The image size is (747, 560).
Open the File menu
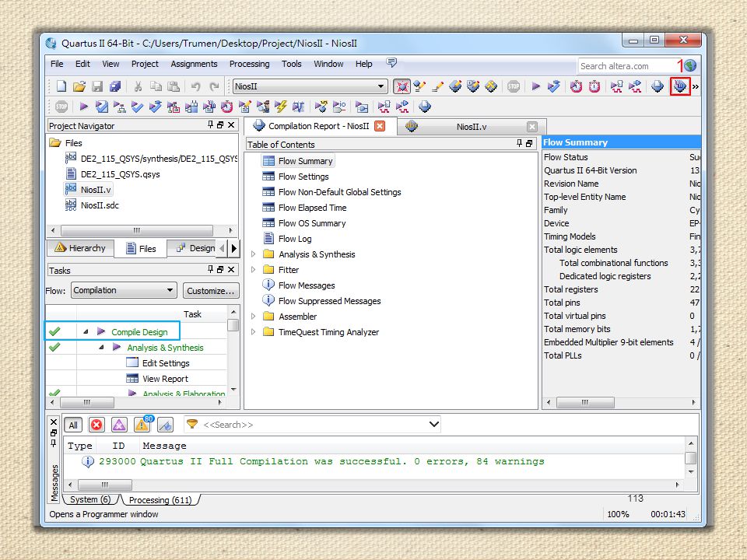57,64
